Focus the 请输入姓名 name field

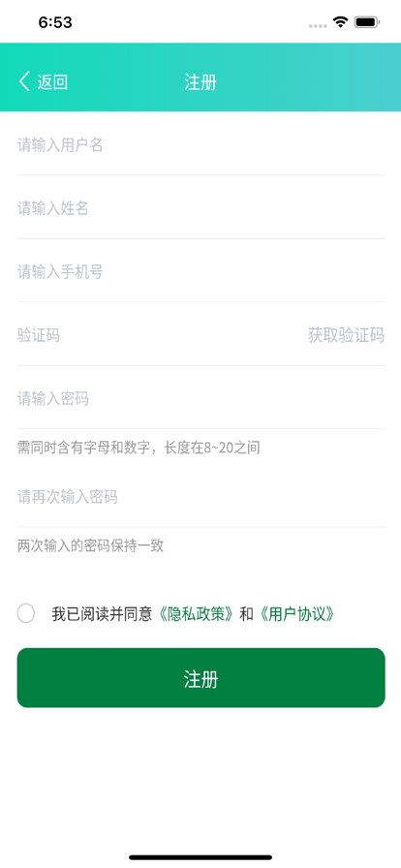point(201,208)
